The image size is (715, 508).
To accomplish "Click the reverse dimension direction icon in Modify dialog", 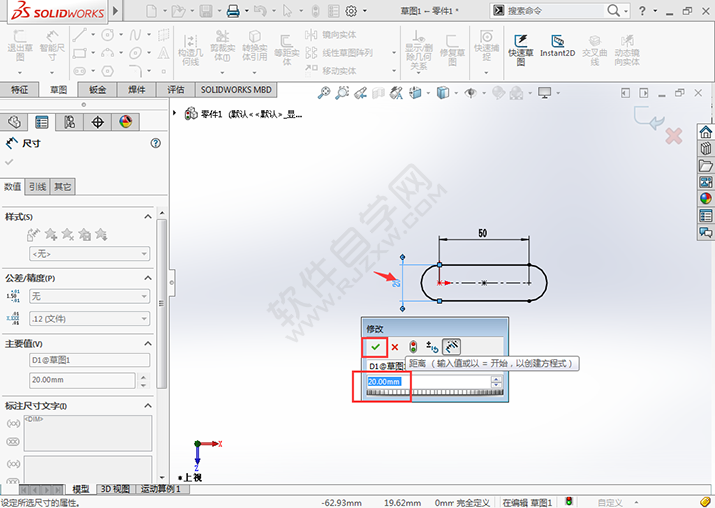I will pos(432,347).
